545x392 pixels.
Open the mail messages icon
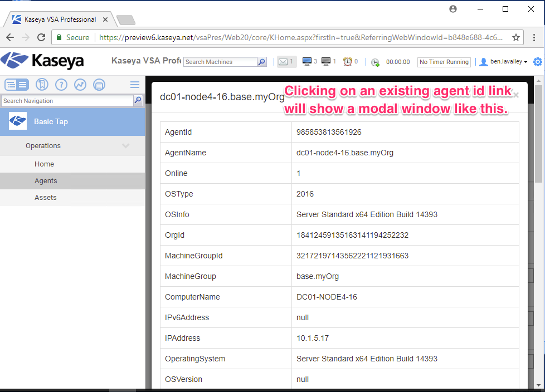click(x=283, y=62)
